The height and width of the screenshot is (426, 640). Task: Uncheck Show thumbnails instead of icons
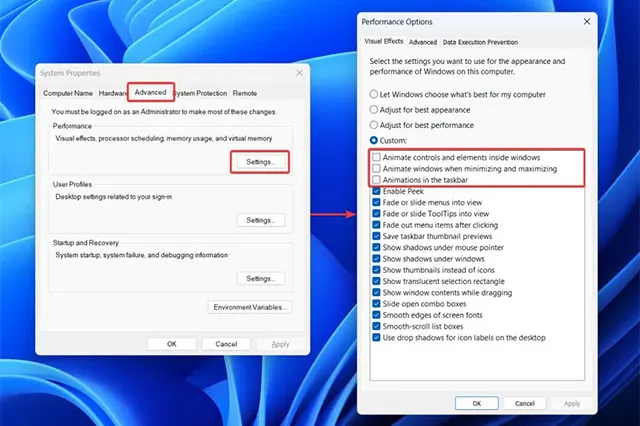coord(376,270)
